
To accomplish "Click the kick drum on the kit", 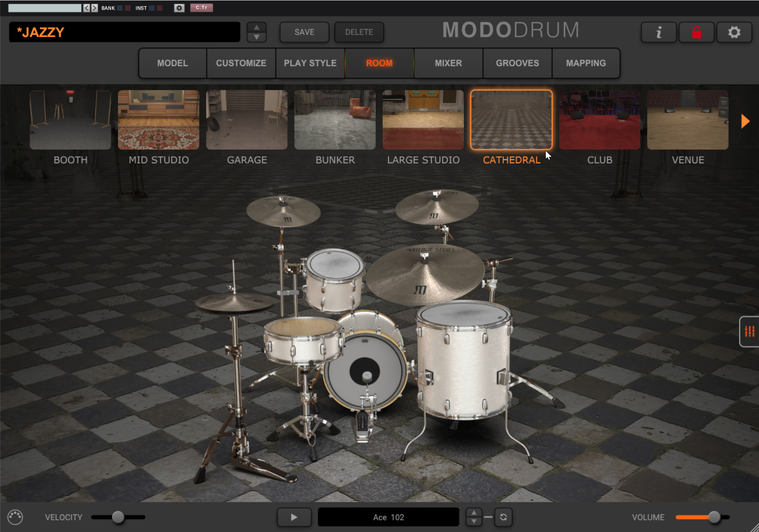I will click(x=366, y=372).
